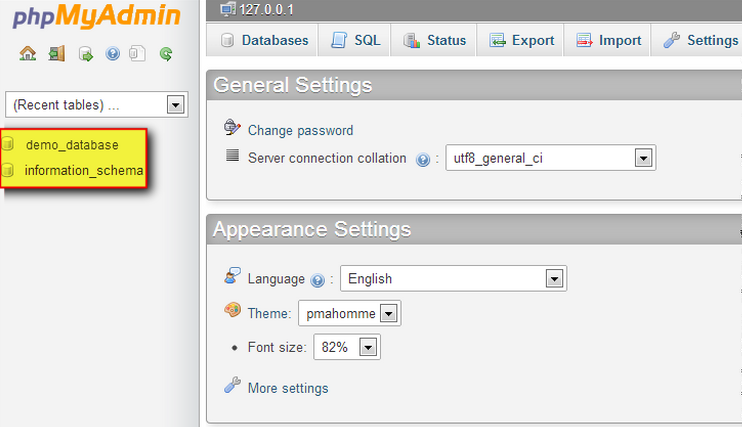The width and height of the screenshot is (742, 427).
Task: Click the Log out door icon
Action: tap(56, 55)
